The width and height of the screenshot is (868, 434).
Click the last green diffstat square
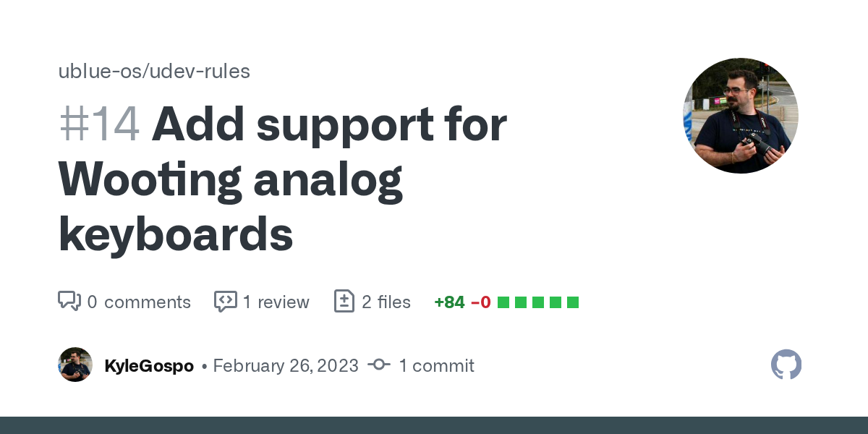click(573, 302)
